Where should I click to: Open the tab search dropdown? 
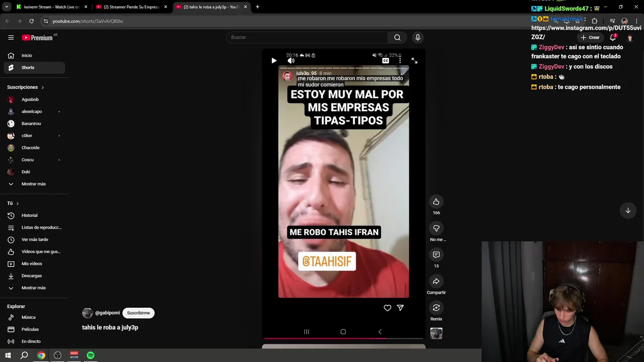coord(6,7)
